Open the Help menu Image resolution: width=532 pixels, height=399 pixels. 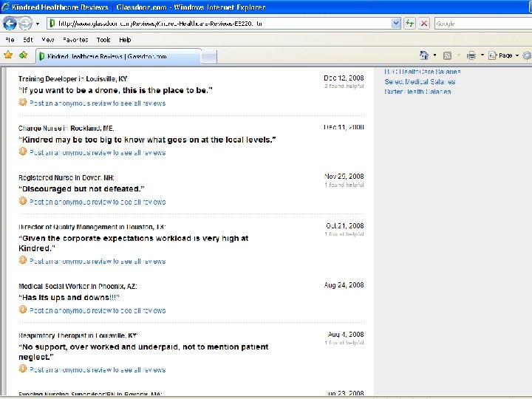[x=125, y=40]
